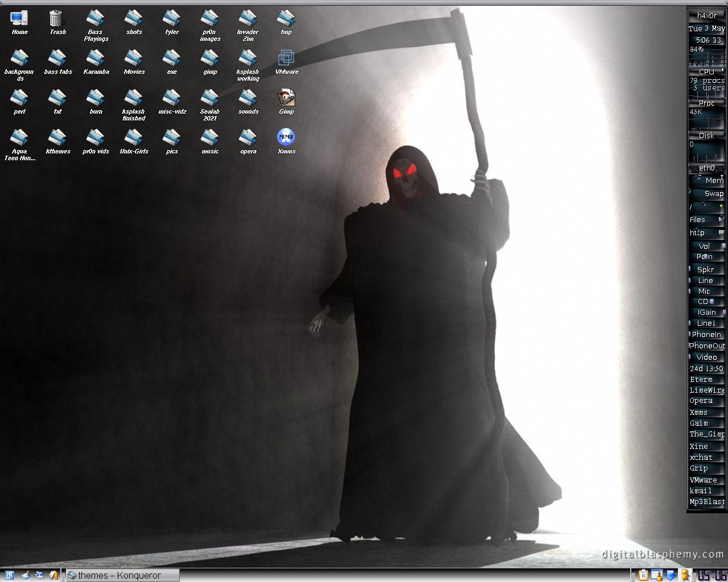Open the backgrounds folder icon
Screen dimensions: 728x582
[19, 65]
